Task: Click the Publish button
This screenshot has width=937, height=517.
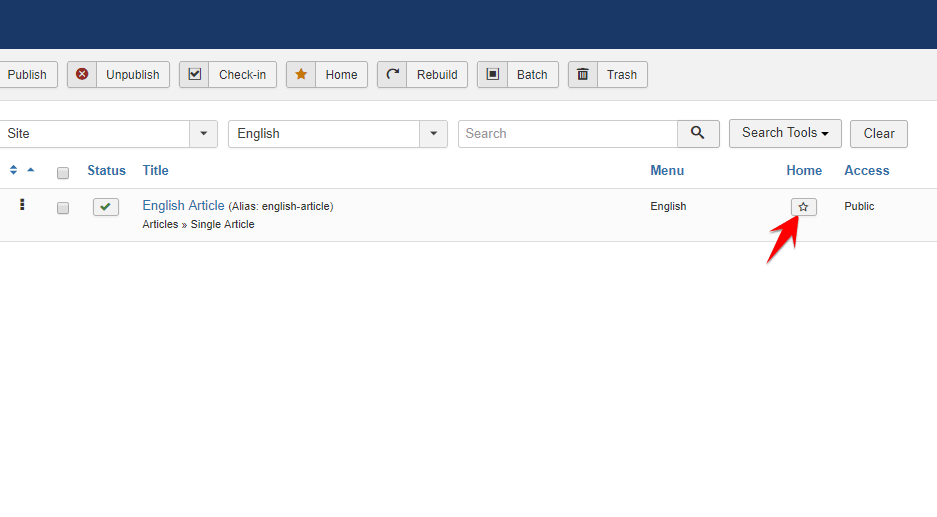Action: coord(27,75)
